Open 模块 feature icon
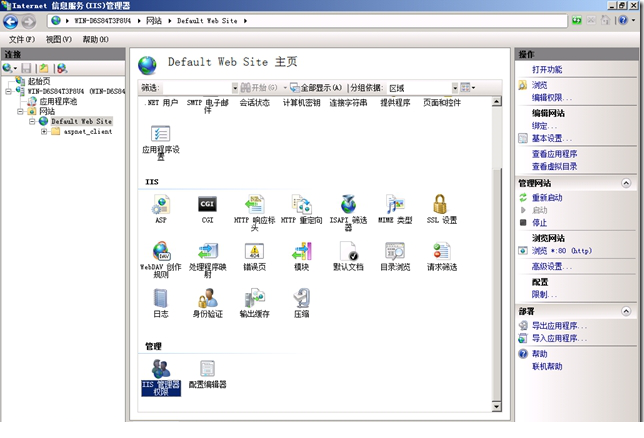 coord(302,251)
